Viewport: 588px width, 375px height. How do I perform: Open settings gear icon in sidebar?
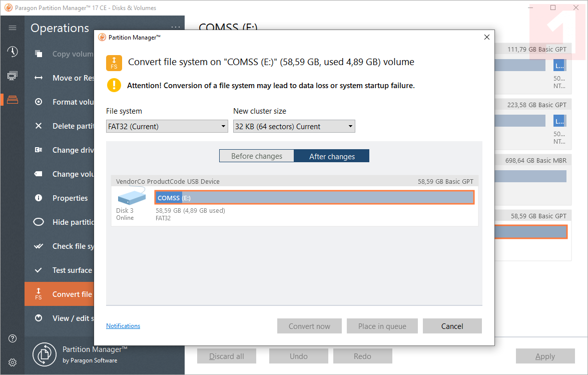click(13, 362)
